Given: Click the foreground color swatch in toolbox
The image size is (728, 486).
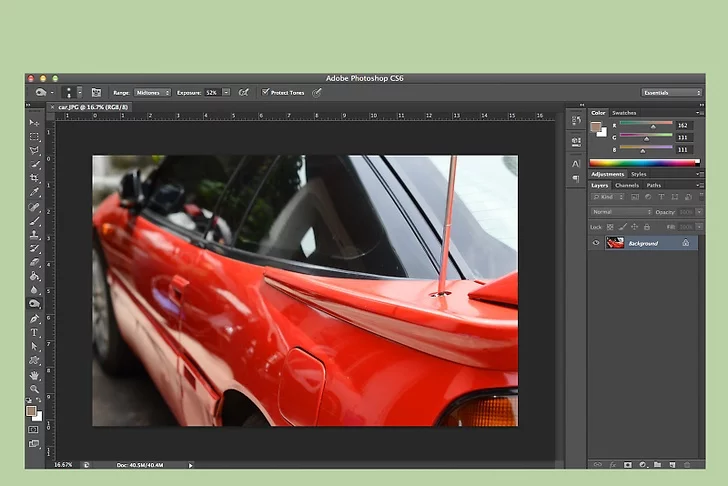Looking at the screenshot, I should tap(31, 409).
